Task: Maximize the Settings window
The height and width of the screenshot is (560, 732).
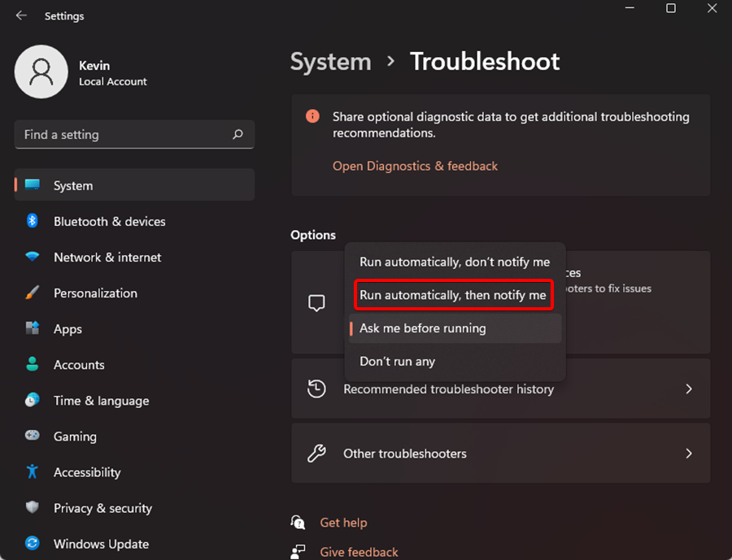Action: click(671, 8)
